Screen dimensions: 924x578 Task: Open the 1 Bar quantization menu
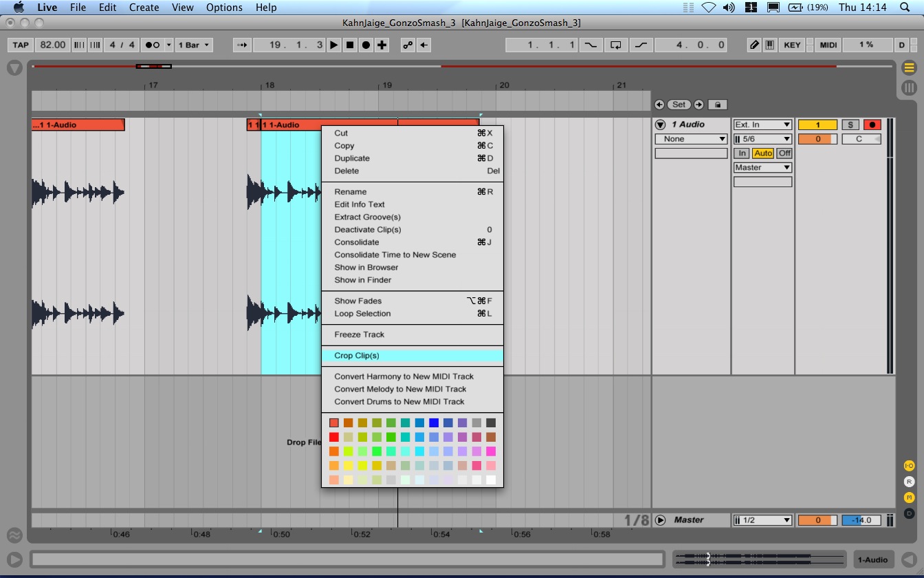point(195,45)
